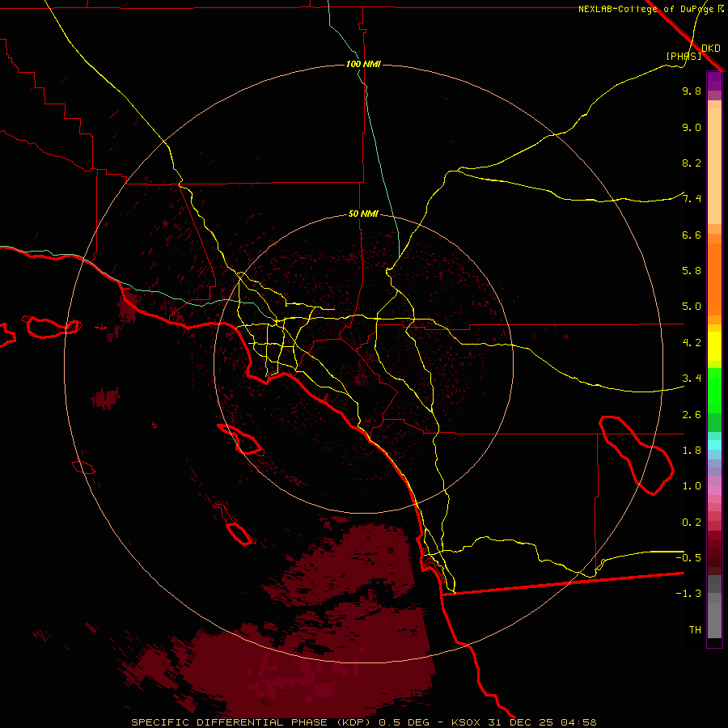The width and height of the screenshot is (728, 728).
Task: Click the 31 DEC 25 date text
Action: pos(522,722)
